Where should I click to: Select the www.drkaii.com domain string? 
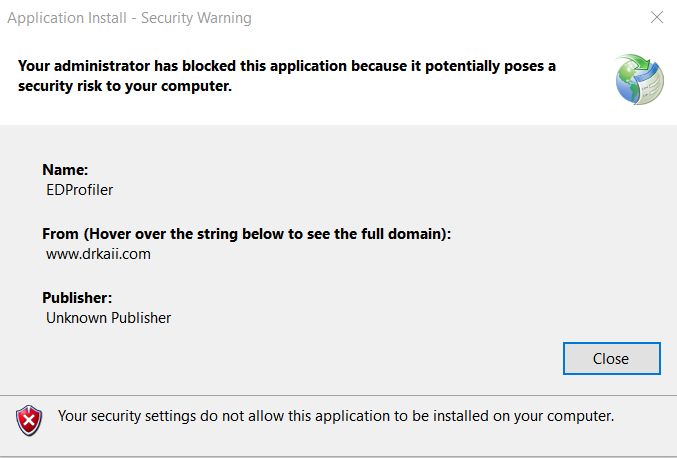pyautogui.click(x=98, y=254)
